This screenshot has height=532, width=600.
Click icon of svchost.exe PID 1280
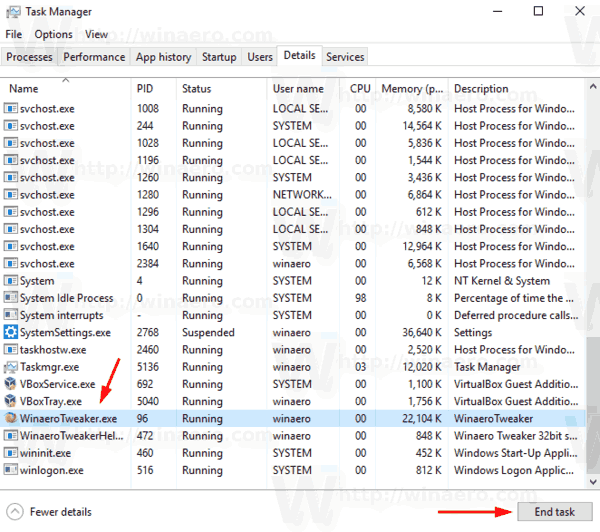[x=10, y=194]
